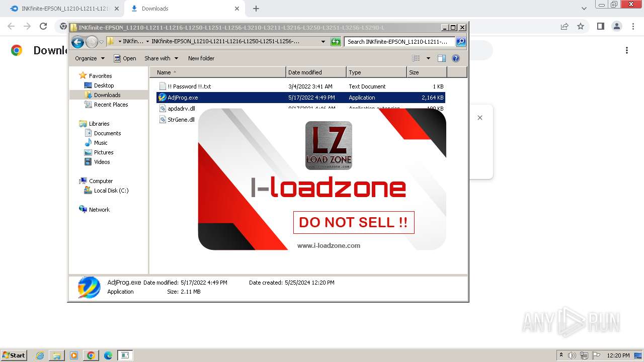Open Windows Media Player from taskbar

74,355
